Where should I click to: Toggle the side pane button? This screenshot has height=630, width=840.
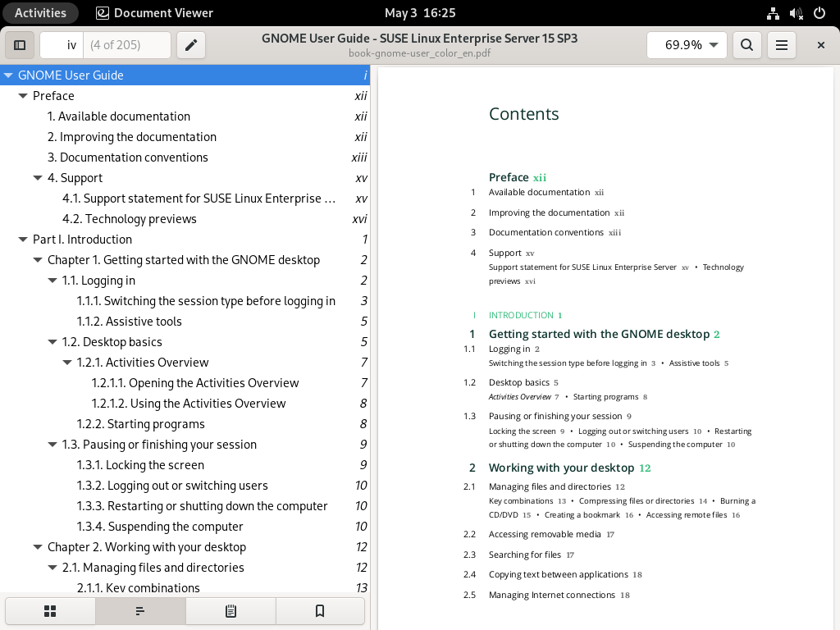(21, 45)
